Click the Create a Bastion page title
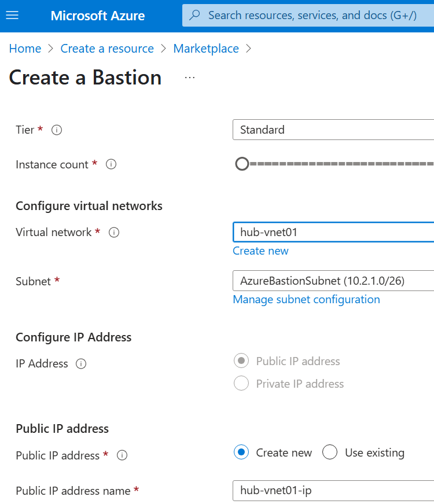 [x=85, y=78]
